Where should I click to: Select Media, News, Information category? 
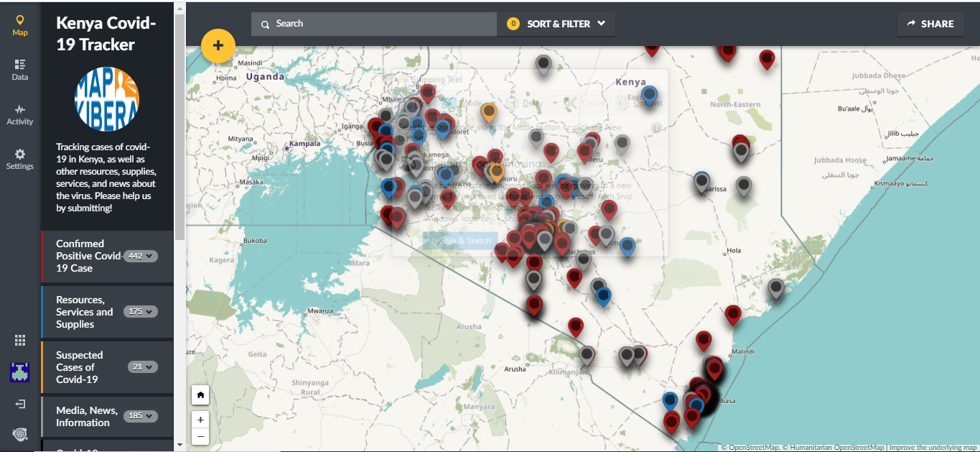click(107, 417)
